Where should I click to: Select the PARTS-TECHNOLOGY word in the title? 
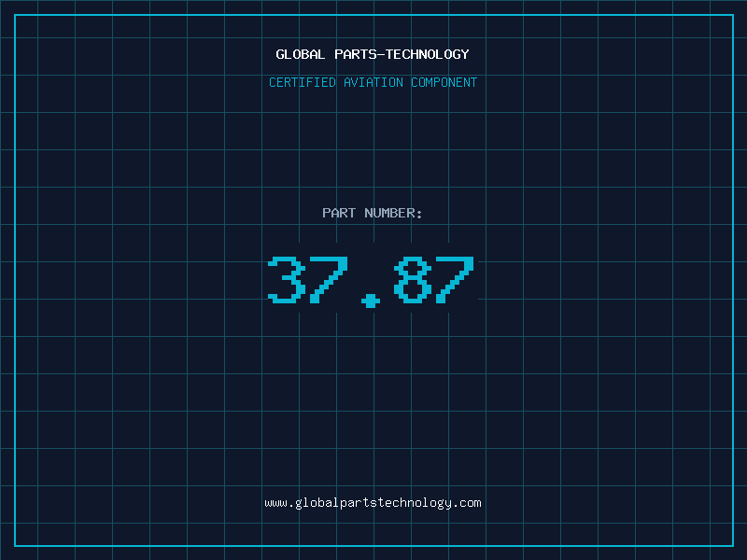(x=402, y=54)
